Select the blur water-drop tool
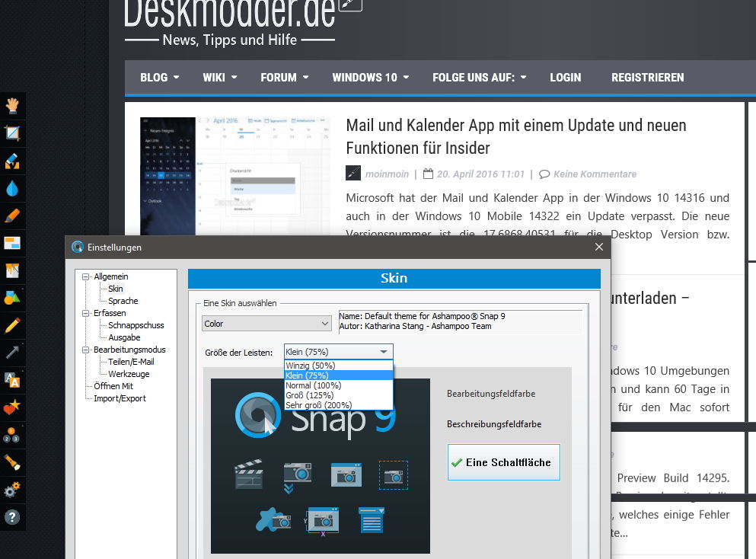The image size is (756, 559). [12, 189]
